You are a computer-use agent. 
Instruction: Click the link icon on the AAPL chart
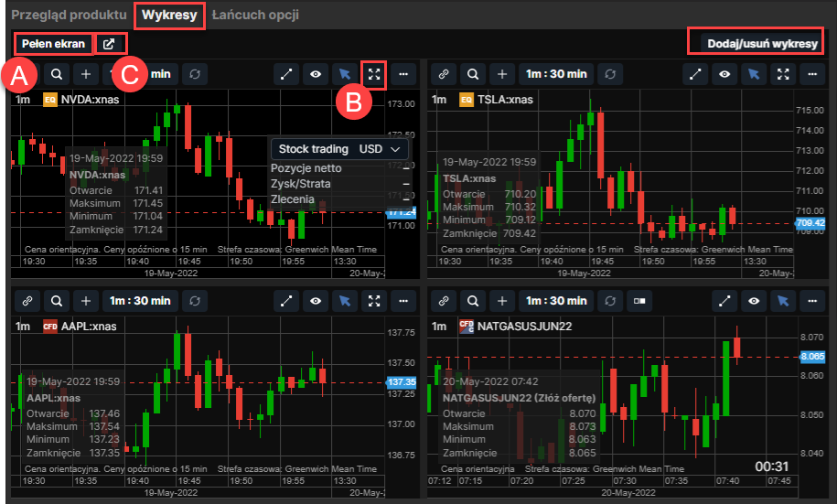(27, 301)
